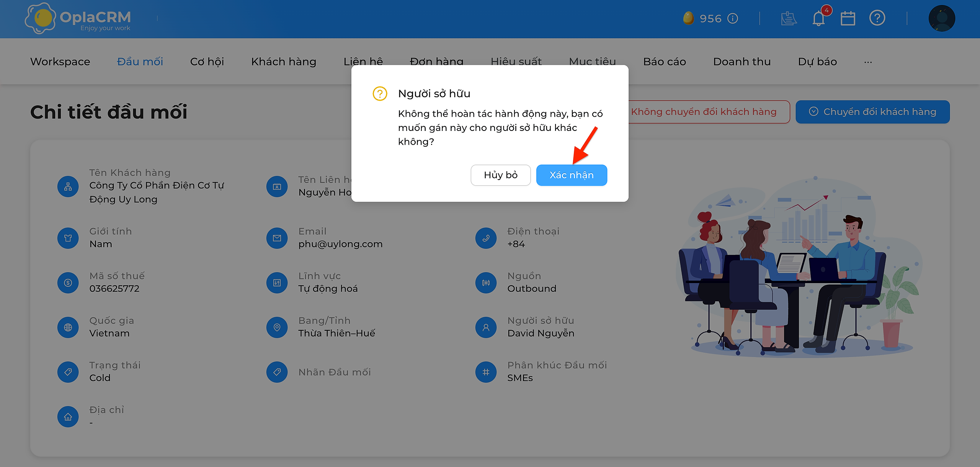Screen dimensions: 980x467
Task: Open the help question mark icon
Action: 877,18
